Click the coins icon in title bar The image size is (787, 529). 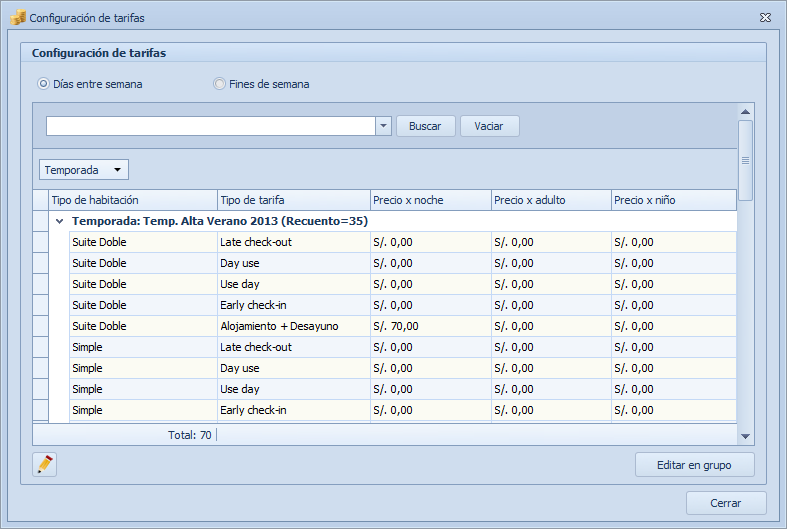pyautogui.click(x=17, y=17)
